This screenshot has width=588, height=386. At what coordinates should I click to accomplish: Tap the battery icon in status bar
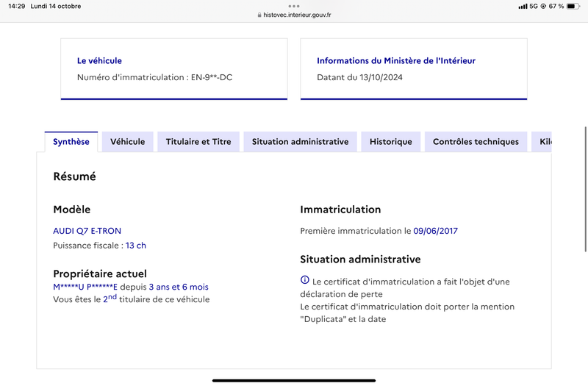pos(573,7)
